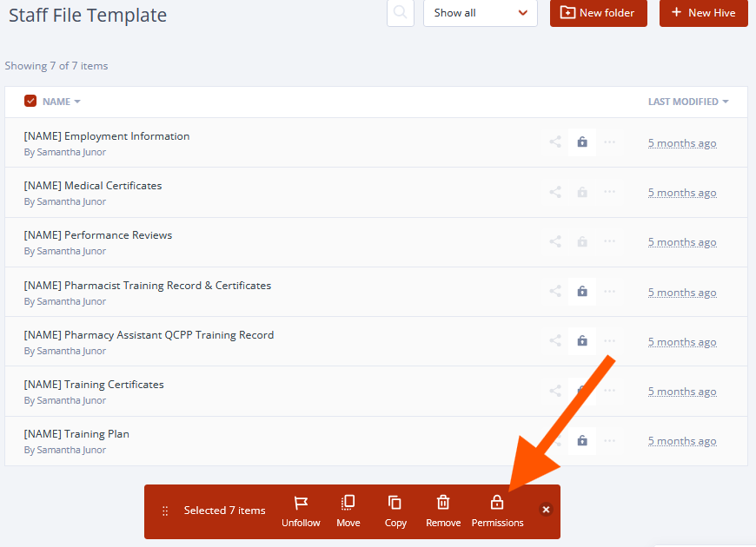Image resolution: width=756 pixels, height=547 pixels.
Task: Click the Showing 7 of 7 items text
Action: (56, 66)
